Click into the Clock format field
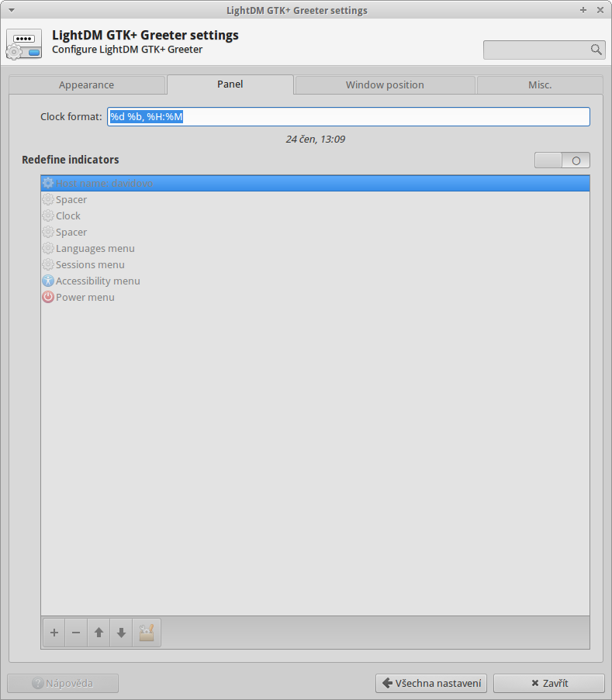Screen dimensions: 612x700 [x=348, y=116]
